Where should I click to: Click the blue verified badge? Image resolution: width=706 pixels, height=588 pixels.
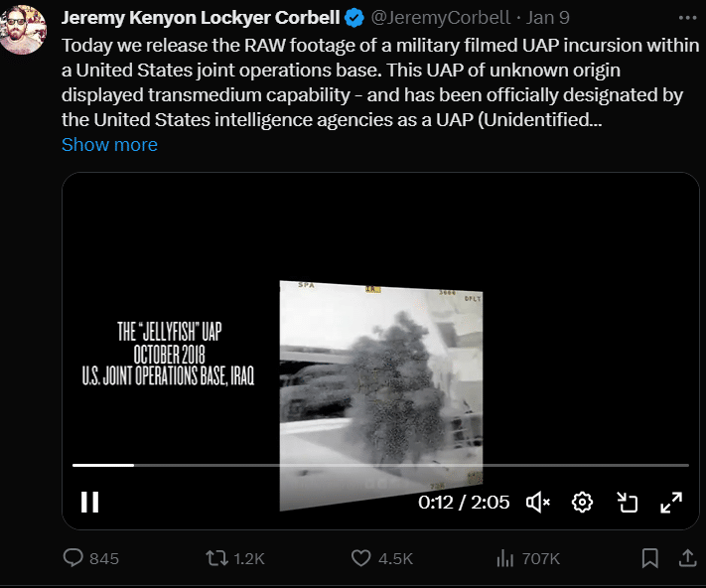click(354, 18)
